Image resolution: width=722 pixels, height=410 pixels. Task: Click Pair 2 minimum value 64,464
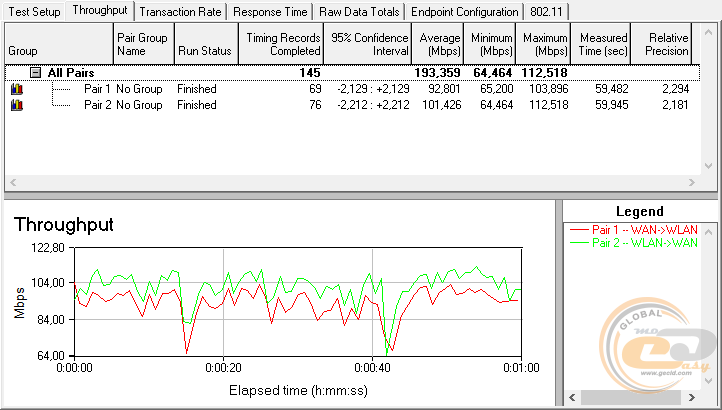[x=496, y=105]
